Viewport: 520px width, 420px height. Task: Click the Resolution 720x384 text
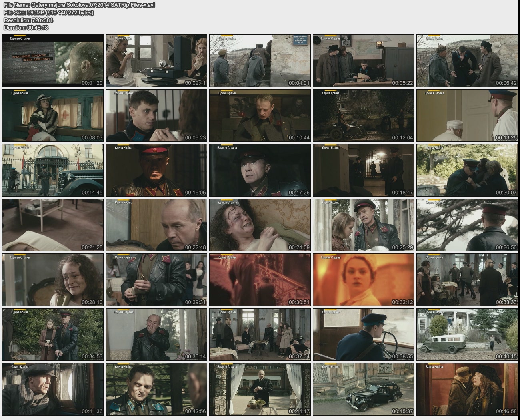click(28, 20)
